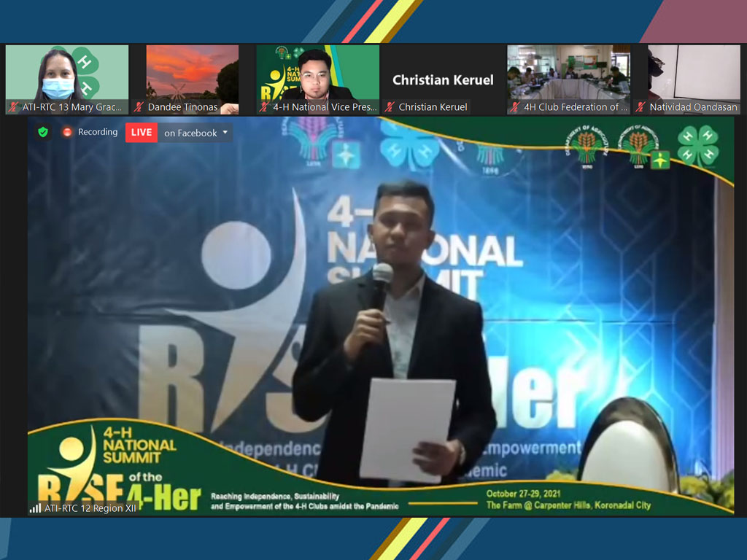
Task: Select the Christian Keruel participant tile
Action: click(x=443, y=79)
